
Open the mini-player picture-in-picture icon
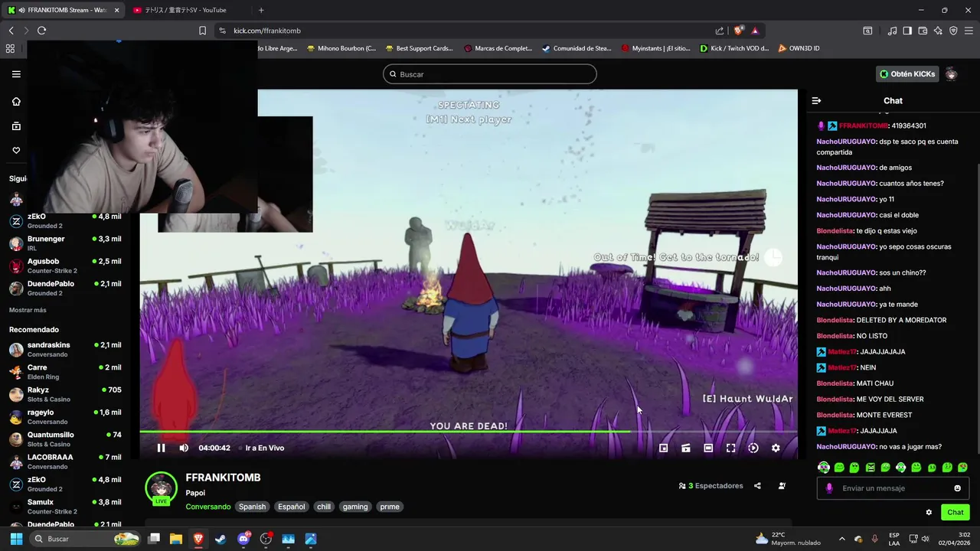click(664, 448)
